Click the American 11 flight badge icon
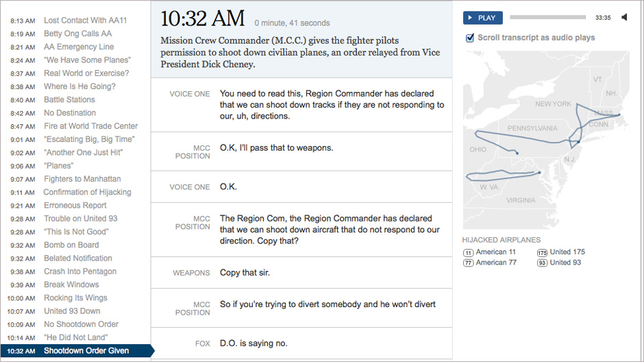 (469, 252)
